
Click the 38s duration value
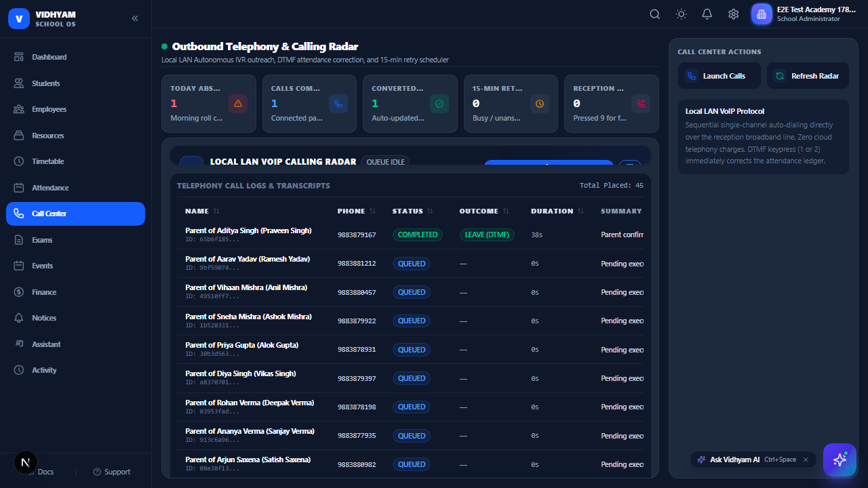[537, 235]
